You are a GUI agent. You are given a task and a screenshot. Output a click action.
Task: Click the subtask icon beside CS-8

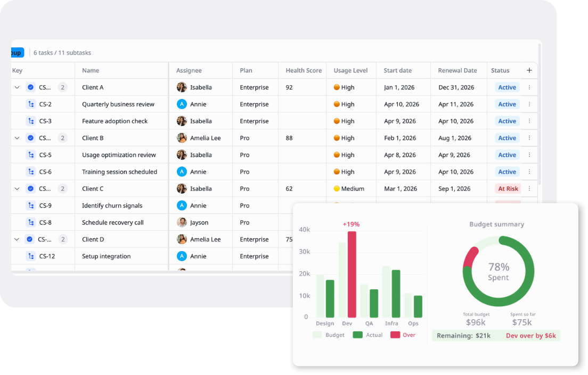[31, 222]
